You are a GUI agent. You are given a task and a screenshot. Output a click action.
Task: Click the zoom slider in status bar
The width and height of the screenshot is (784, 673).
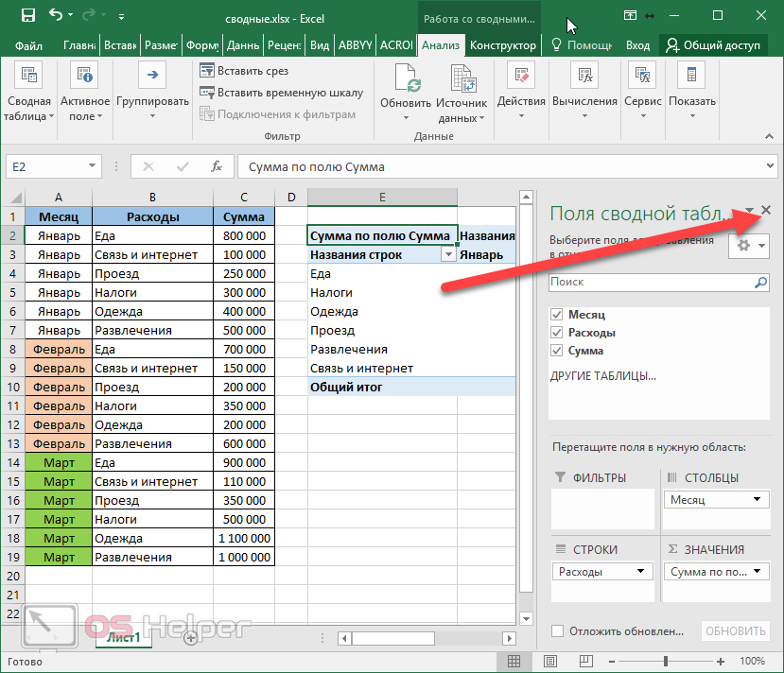pos(667,661)
